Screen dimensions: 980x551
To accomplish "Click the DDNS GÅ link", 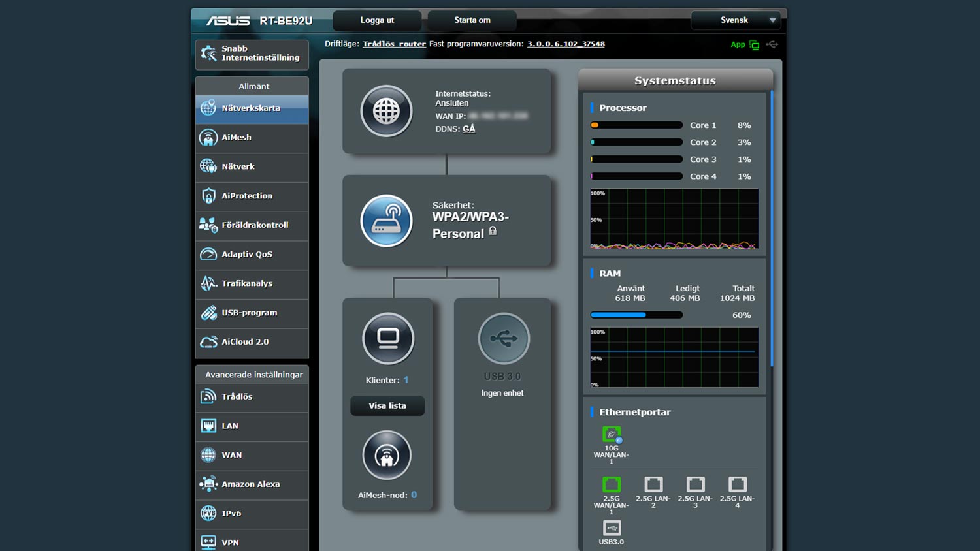I will (x=469, y=129).
